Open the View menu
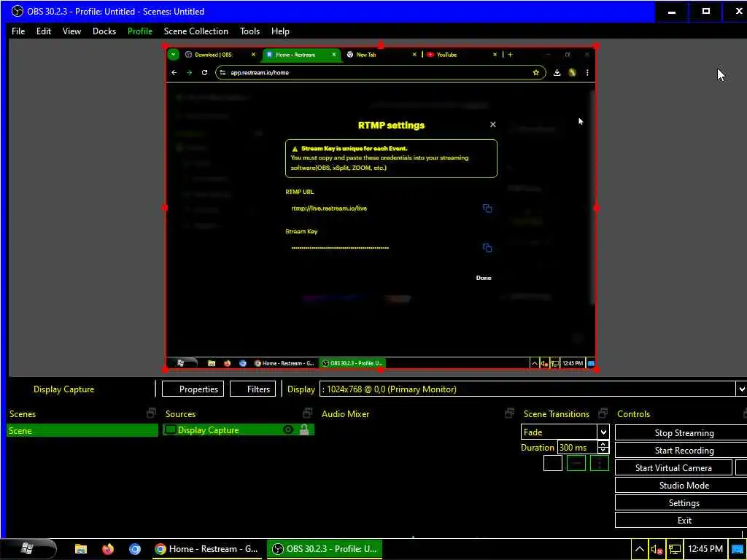This screenshot has height=560, width=747. [71, 31]
